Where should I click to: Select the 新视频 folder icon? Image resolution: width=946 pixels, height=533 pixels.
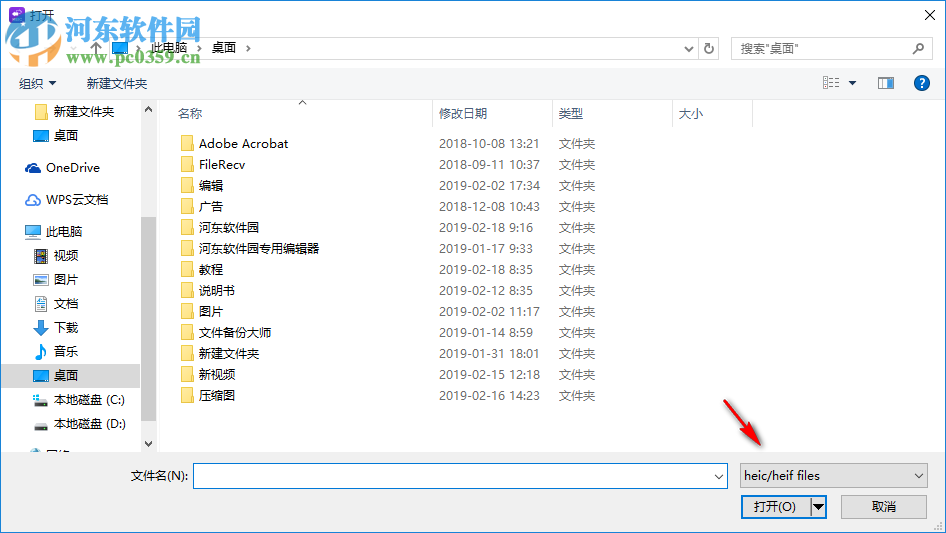click(188, 375)
